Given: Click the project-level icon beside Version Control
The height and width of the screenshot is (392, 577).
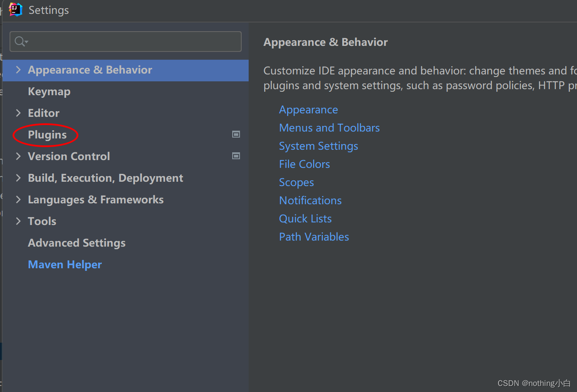Looking at the screenshot, I should click(x=236, y=156).
